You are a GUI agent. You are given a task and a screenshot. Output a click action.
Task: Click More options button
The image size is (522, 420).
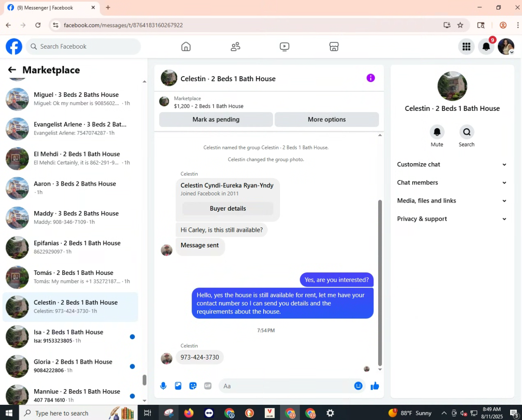[327, 119]
